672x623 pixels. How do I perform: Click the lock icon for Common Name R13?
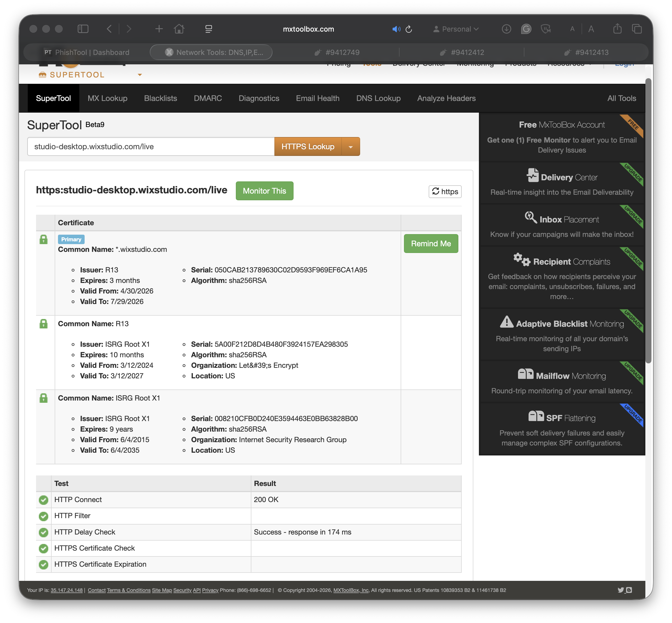pos(44,324)
